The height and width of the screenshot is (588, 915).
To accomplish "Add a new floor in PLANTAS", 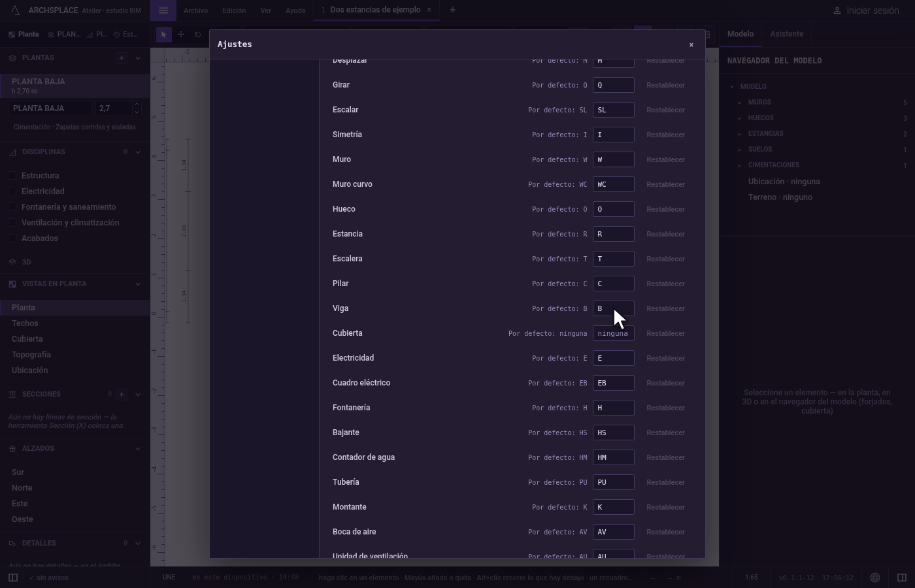I will (x=121, y=57).
